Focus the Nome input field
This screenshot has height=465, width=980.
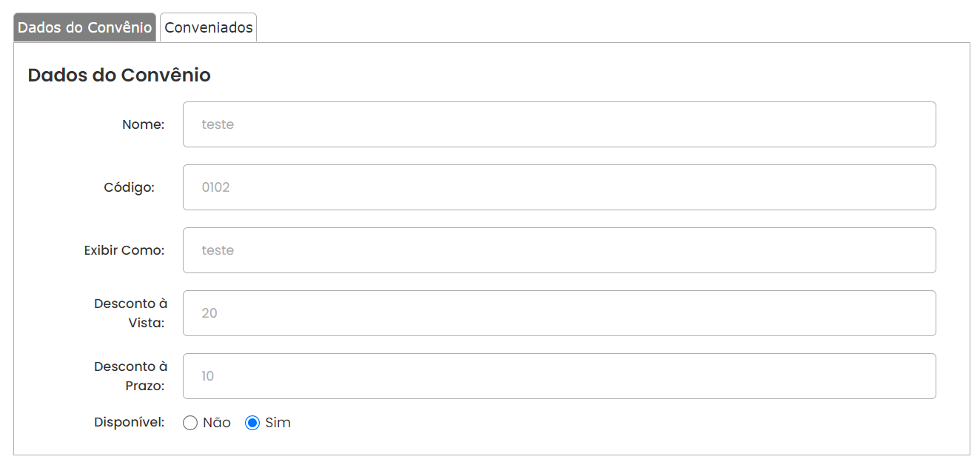pyautogui.click(x=559, y=124)
